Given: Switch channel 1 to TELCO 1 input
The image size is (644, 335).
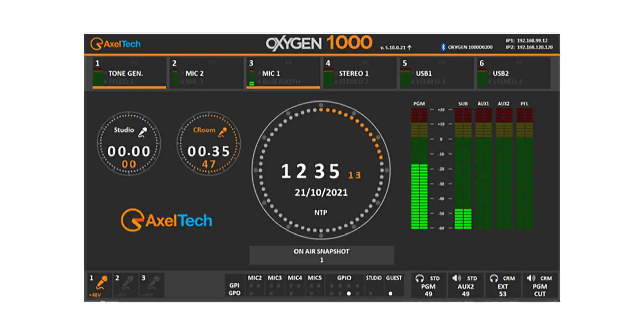Looking at the screenshot, I should tap(122, 81).
